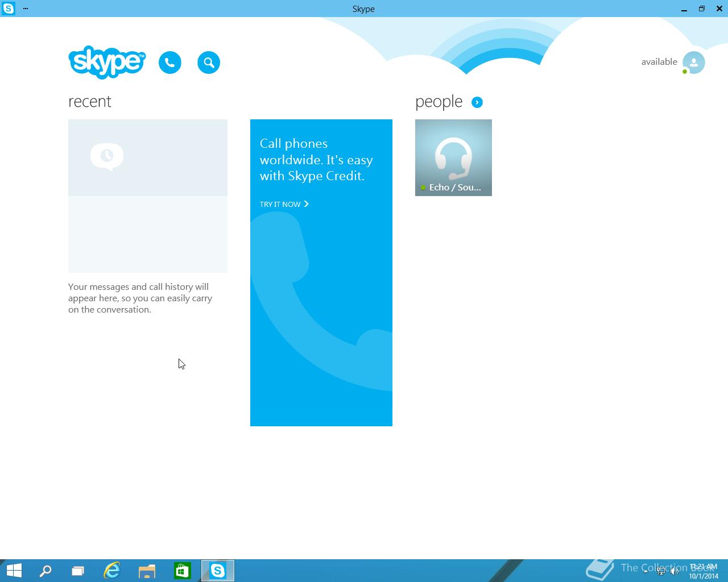This screenshot has height=582, width=728.
Task: Click the volume speaker tray icon
Action: tap(675, 571)
